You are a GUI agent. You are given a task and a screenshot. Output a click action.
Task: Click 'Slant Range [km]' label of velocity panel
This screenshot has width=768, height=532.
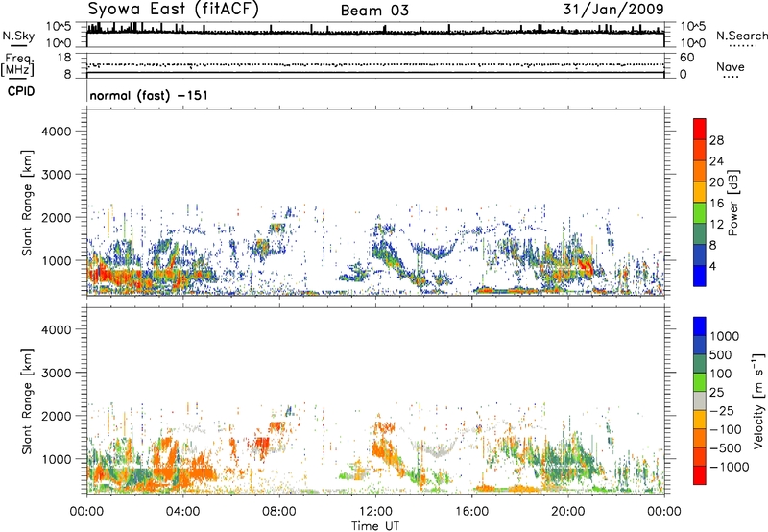tap(27, 400)
